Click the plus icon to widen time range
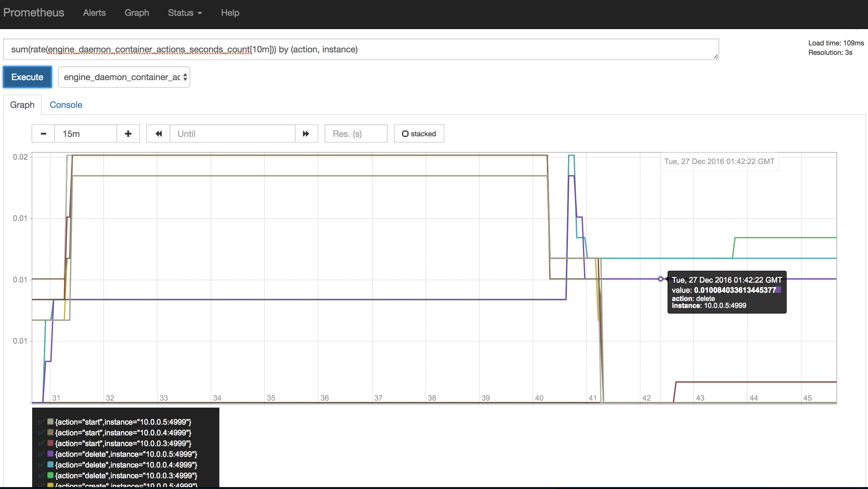Image resolution: width=868 pixels, height=489 pixels. 128,133
